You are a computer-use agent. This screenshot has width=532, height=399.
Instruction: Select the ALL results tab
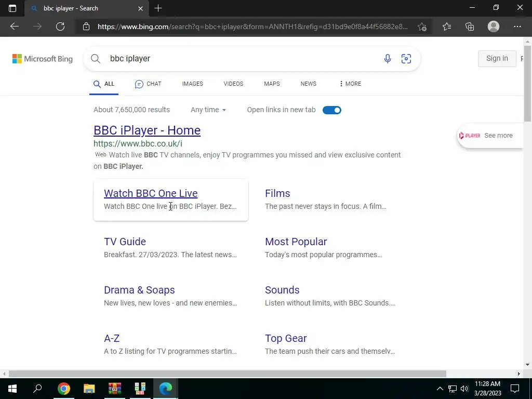click(104, 84)
